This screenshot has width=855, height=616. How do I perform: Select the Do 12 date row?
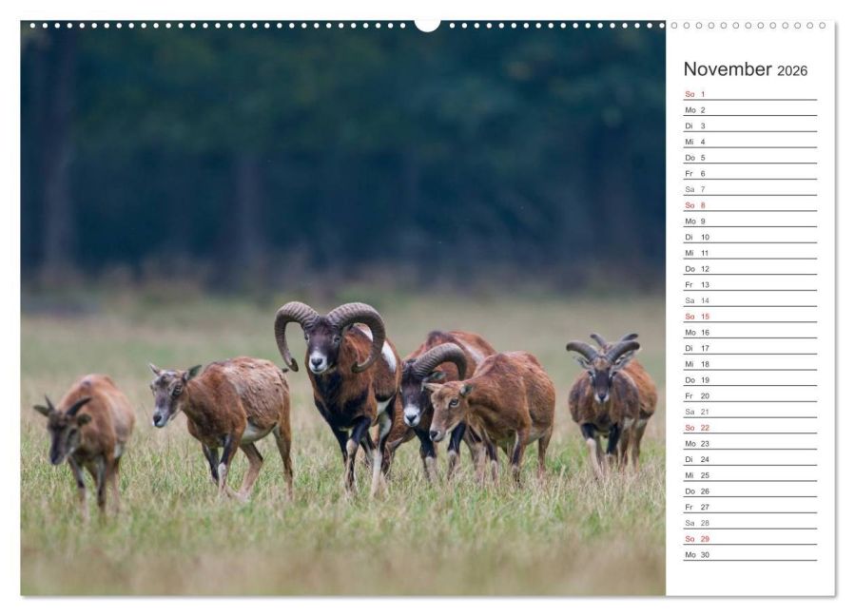(x=750, y=268)
